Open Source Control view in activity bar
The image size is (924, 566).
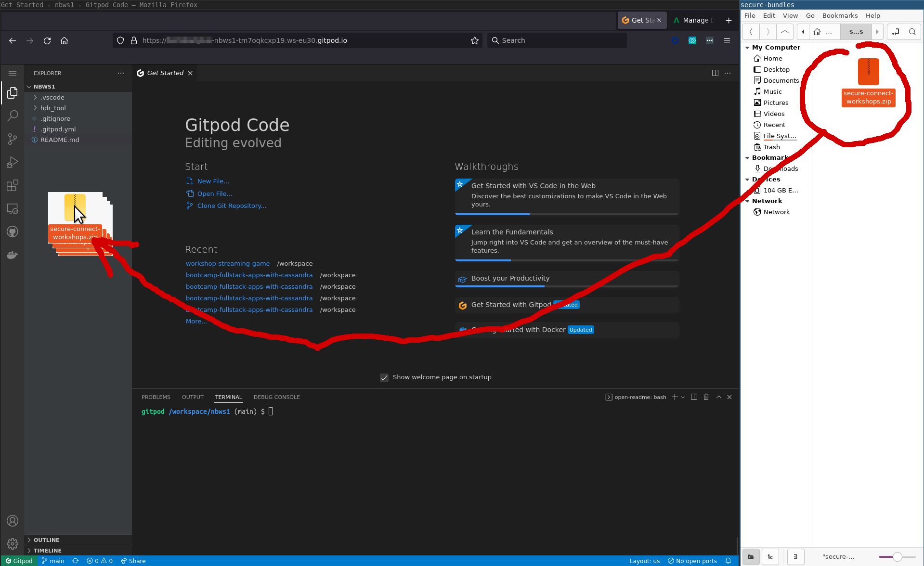pyautogui.click(x=13, y=139)
